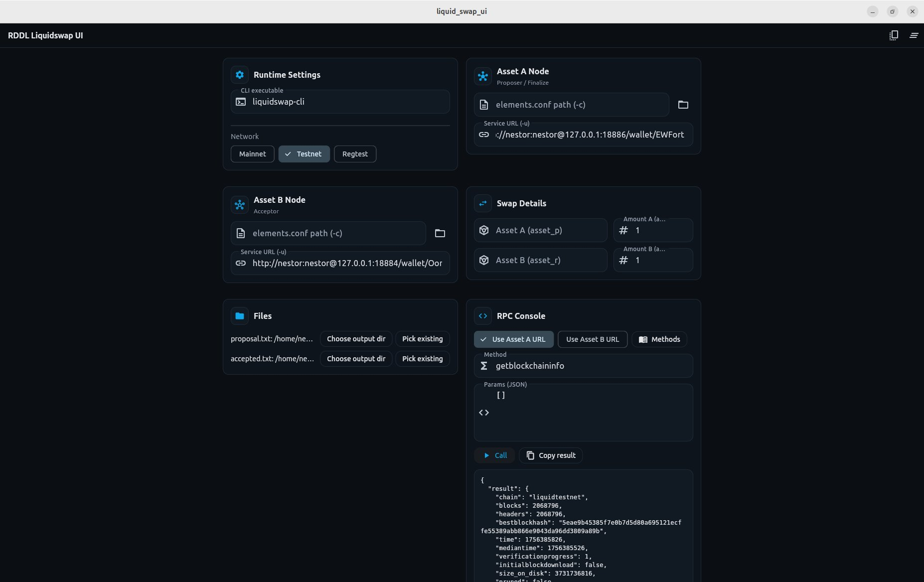Click the Runtime Settings gear icon
Screen dimensions: 924x582
coord(240,75)
